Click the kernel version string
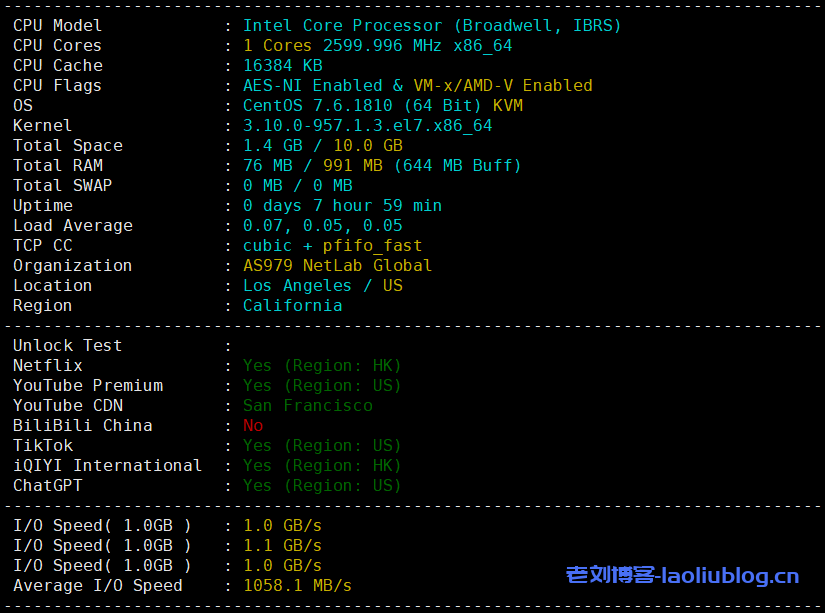 pos(367,126)
